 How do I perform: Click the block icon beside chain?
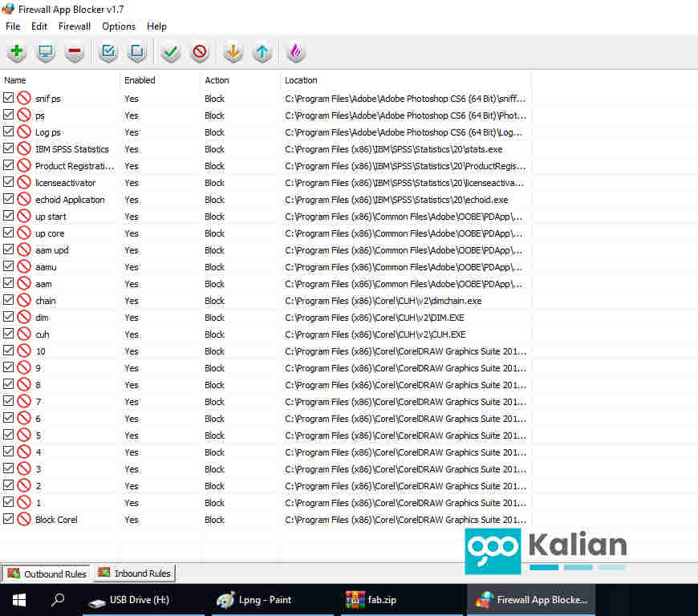point(24,301)
